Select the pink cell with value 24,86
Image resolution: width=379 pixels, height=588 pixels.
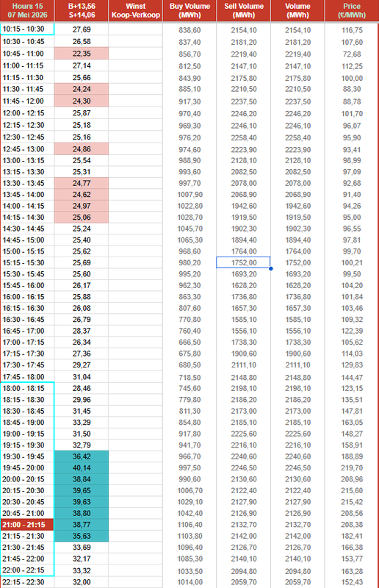[82, 149]
